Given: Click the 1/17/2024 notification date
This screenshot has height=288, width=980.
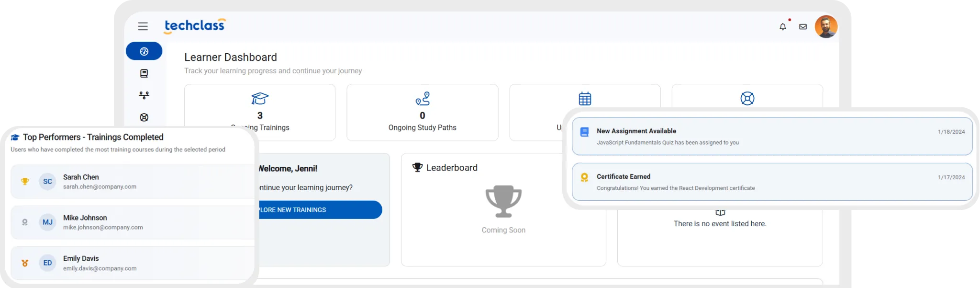Looking at the screenshot, I should tap(951, 177).
